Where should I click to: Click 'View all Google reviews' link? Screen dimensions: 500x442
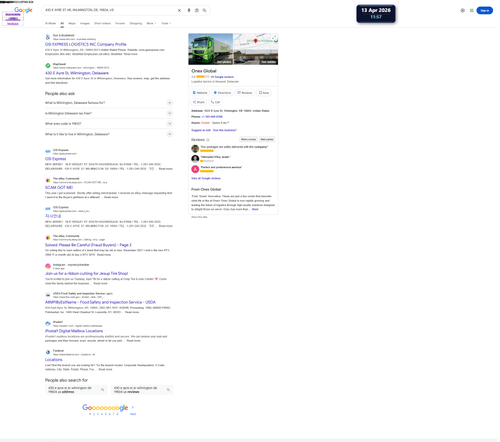tap(206, 178)
